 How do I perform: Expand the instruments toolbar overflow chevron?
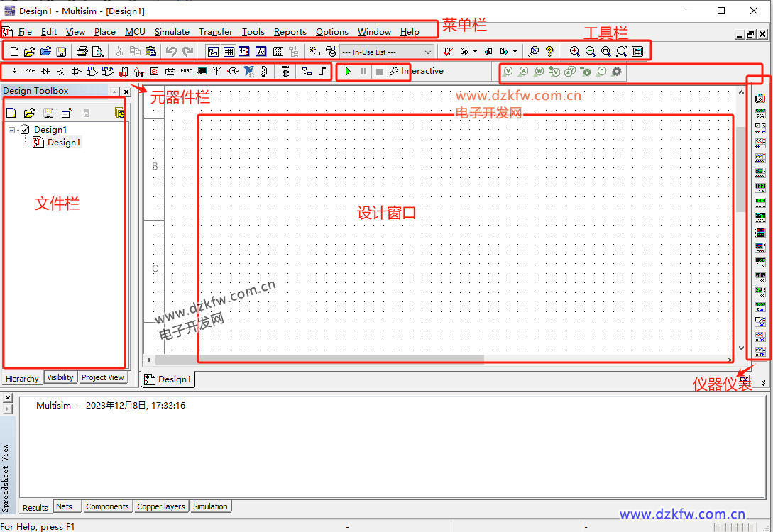coord(763,382)
